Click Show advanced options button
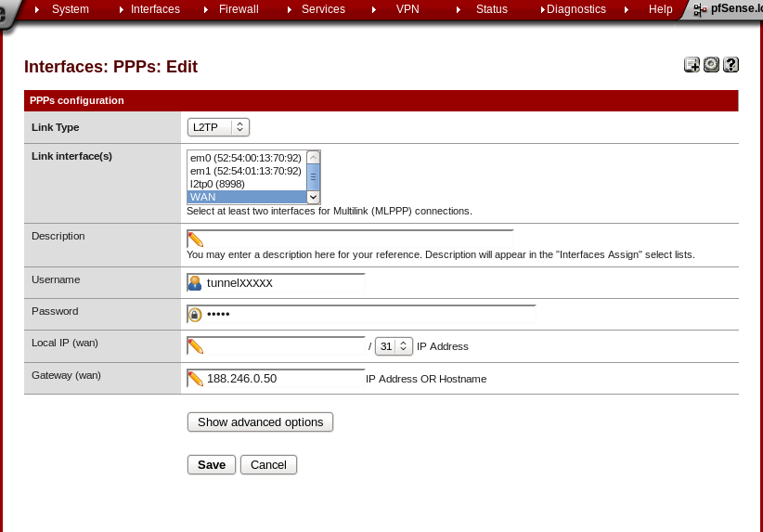The height and width of the screenshot is (532, 763). 260,422
